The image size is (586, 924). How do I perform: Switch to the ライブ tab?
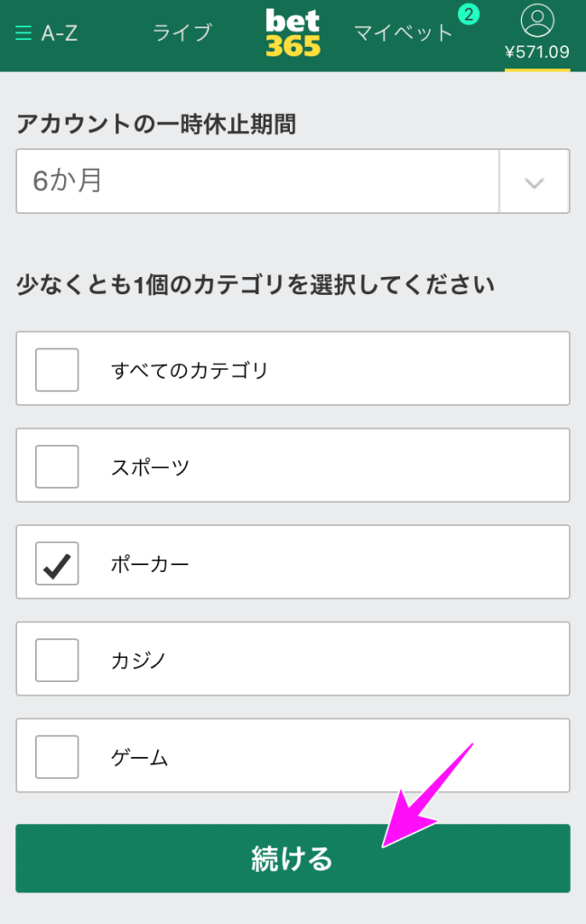click(181, 30)
